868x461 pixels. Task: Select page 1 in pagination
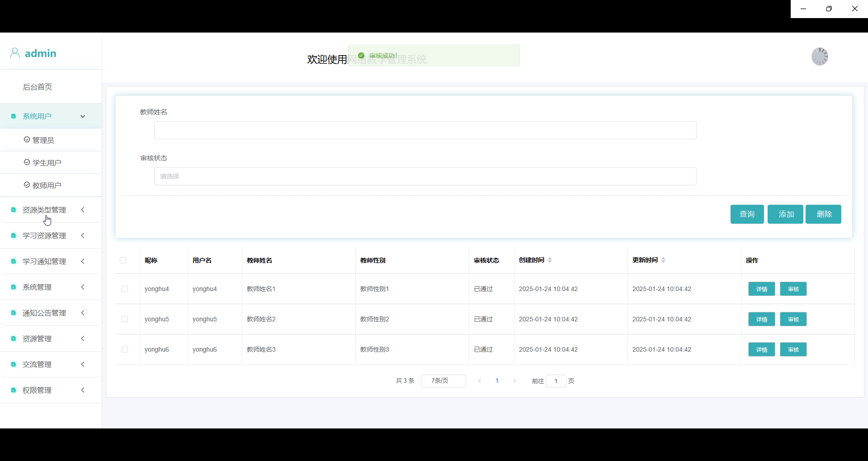497,381
